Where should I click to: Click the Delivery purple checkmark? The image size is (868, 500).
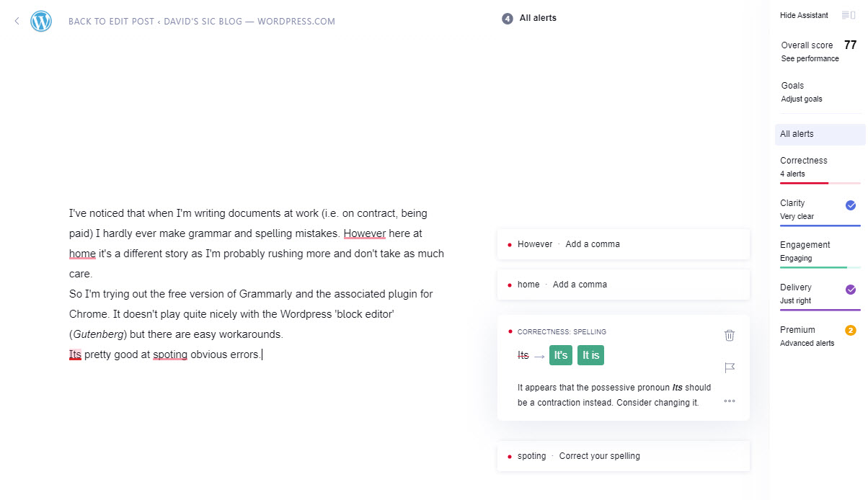point(851,290)
